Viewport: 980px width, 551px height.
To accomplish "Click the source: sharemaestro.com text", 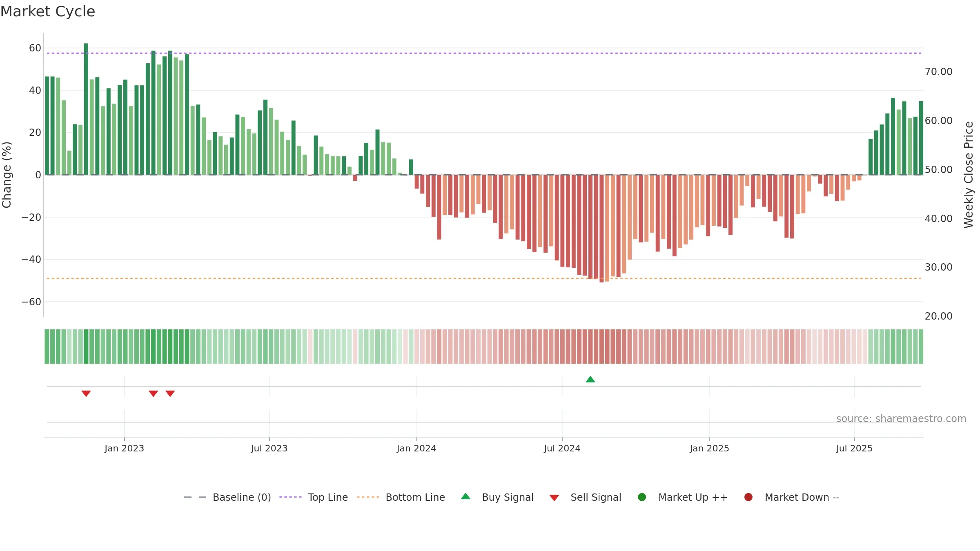I will click(x=901, y=419).
